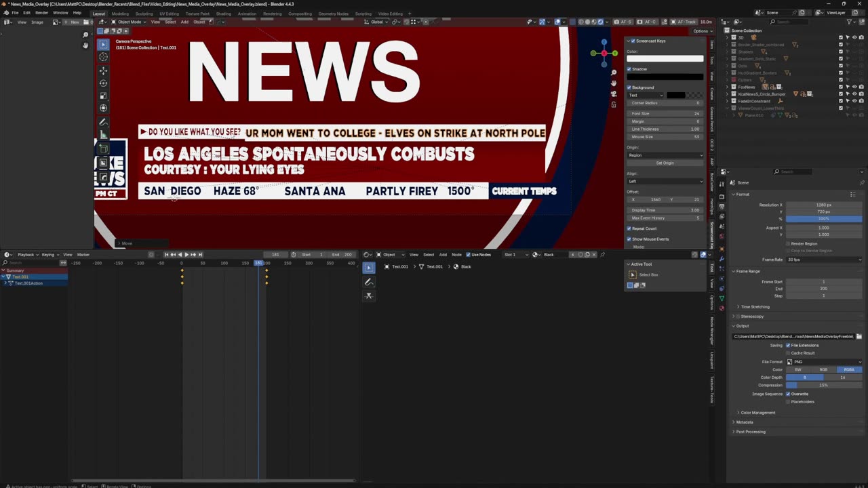Select BW color mode button
This screenshot has width=868, height=488.
click(x=798, y=369)
